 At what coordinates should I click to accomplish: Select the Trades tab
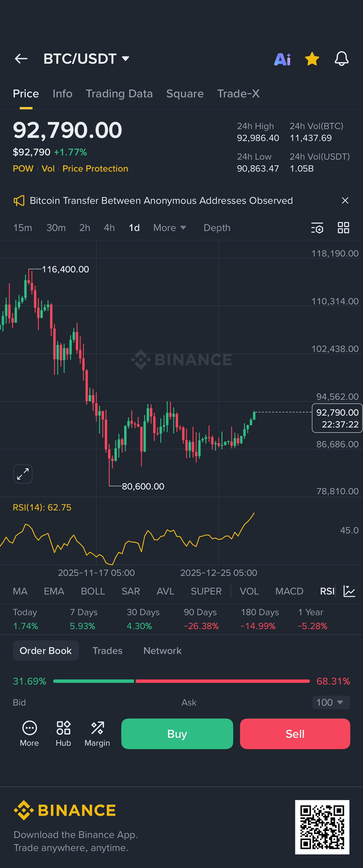[x=107, y=650]
